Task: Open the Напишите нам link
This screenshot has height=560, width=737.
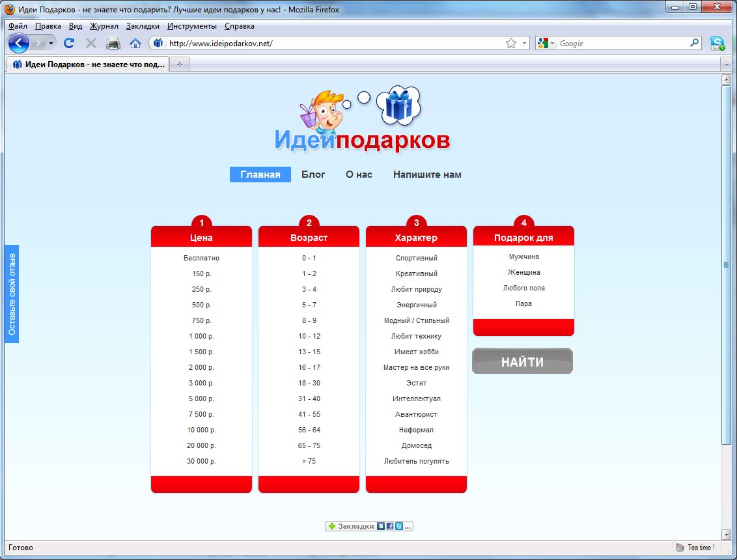Action: (x=427, y=175)
